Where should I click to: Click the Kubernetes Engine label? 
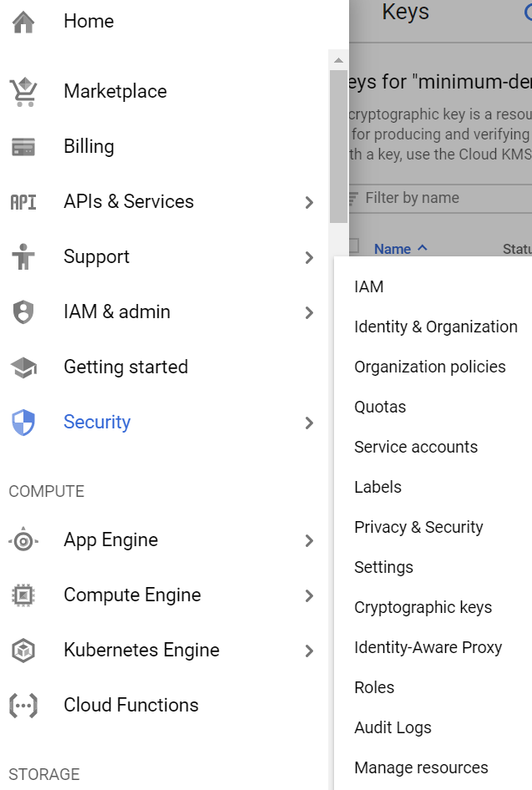(x=142, y=650)
